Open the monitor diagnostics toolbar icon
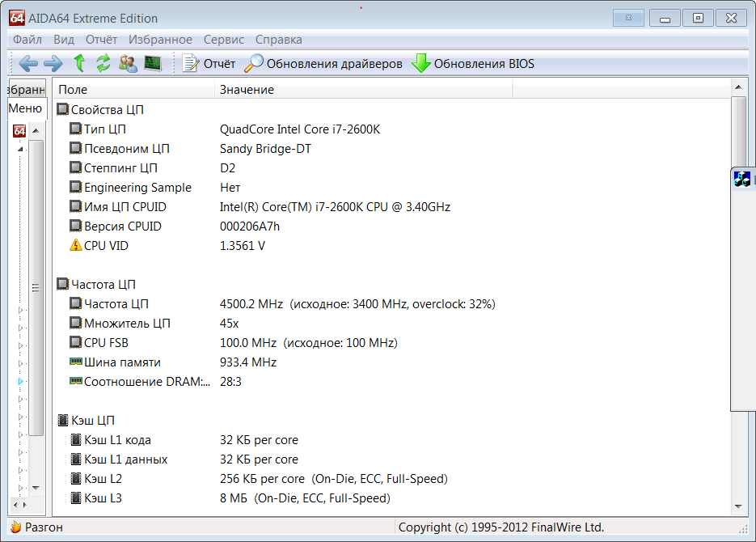Viewport: 756px width, 542px height. pos(153,63)
